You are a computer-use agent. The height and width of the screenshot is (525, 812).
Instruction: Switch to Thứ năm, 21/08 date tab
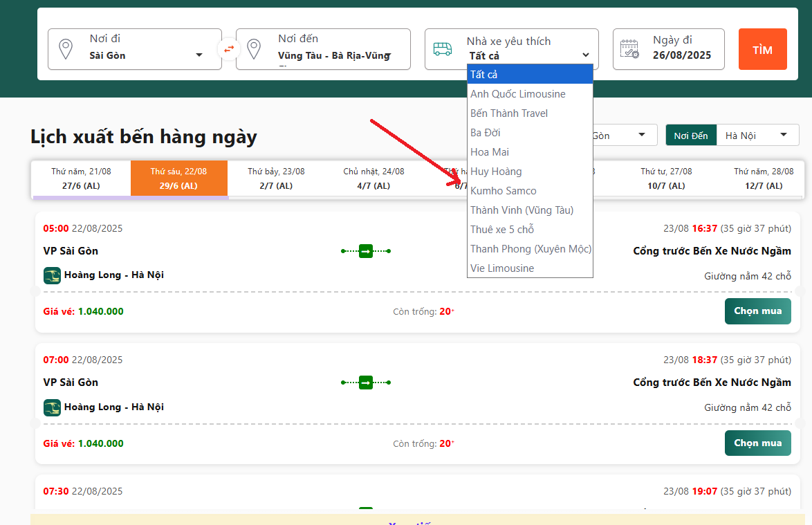[82, 178]
